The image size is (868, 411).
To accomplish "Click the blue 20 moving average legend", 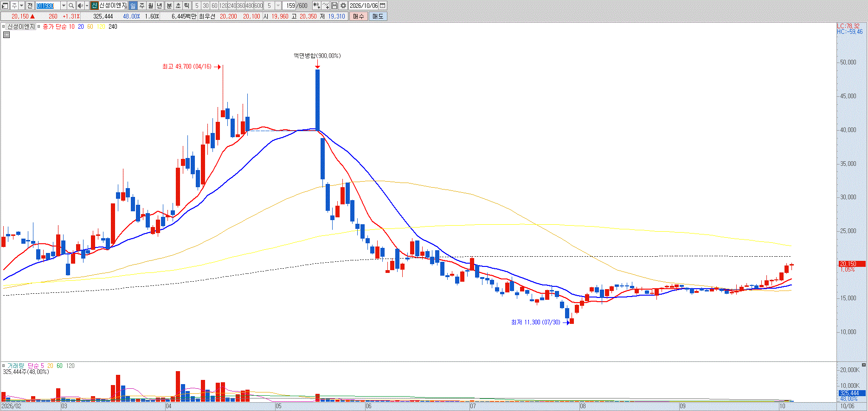I will (81, 26).
